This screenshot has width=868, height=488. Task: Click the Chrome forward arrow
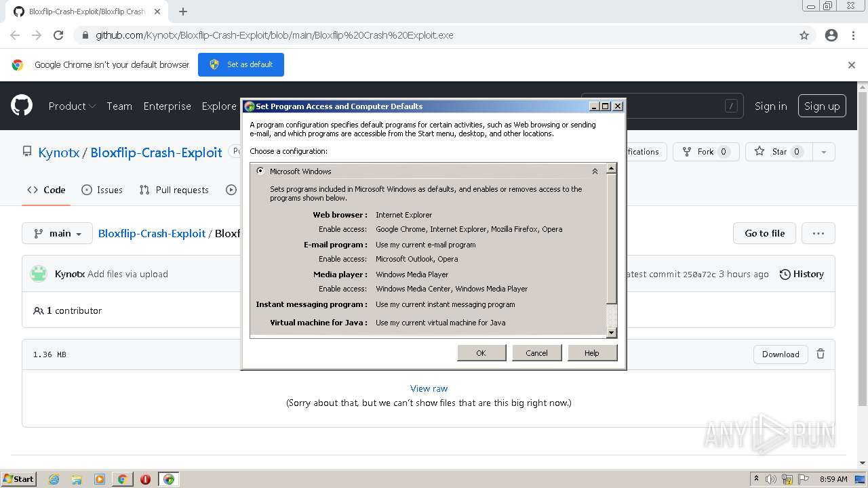[x=37, y=35]
